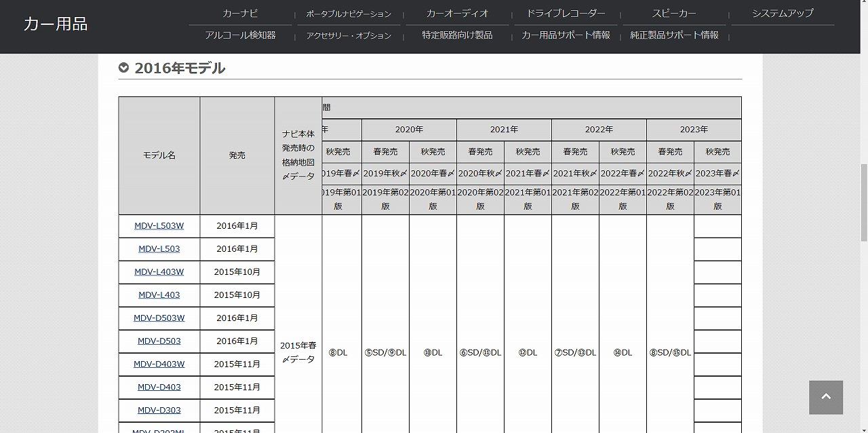Open the MDV-L503W model link
This screenshot has height=433, width=868.
pyautogui.click(x=159, y=226)
